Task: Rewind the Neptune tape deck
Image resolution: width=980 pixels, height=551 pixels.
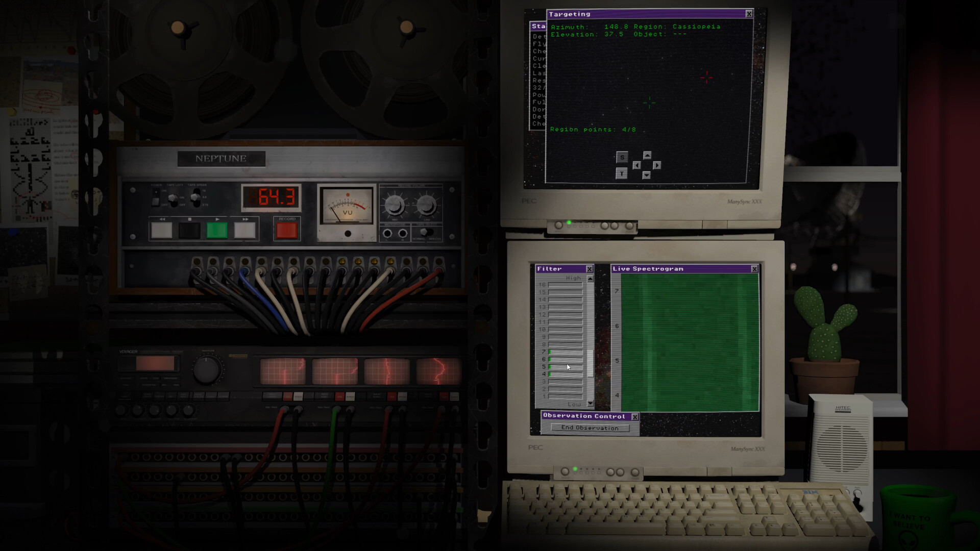Action: [x=162, y=231]
